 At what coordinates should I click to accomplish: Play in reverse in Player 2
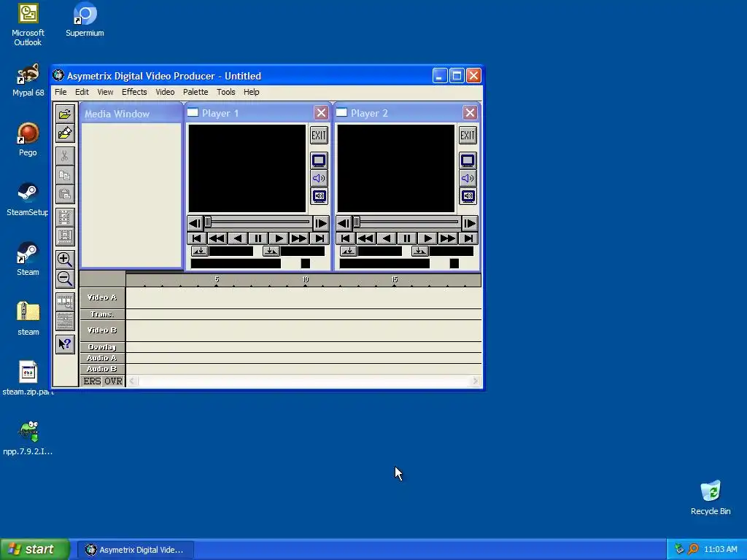tap(387, 238)
